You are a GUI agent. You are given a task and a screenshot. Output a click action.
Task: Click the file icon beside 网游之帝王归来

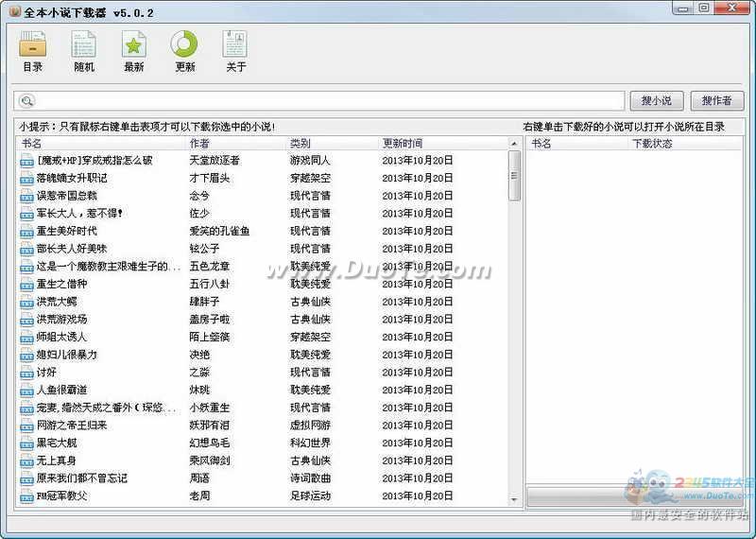point(26,426)
